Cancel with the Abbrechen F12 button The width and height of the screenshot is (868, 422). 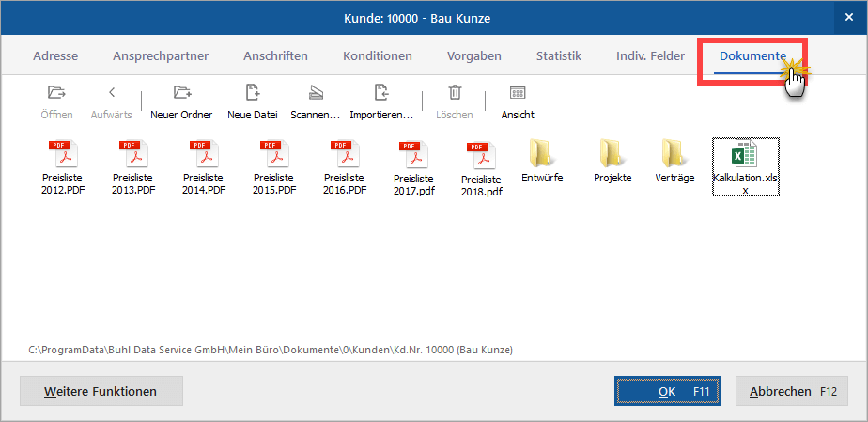click(792, 391)
